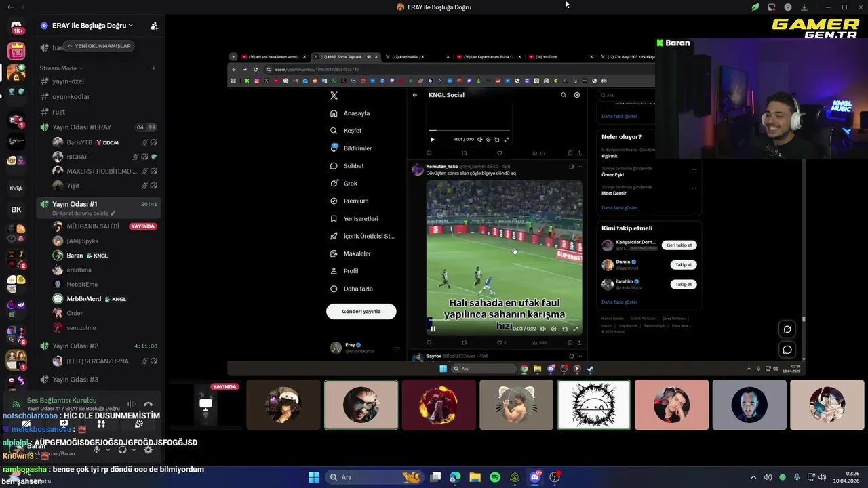
Task: Go back with Discord title bar arrow
Action: (x=10, y=7)
